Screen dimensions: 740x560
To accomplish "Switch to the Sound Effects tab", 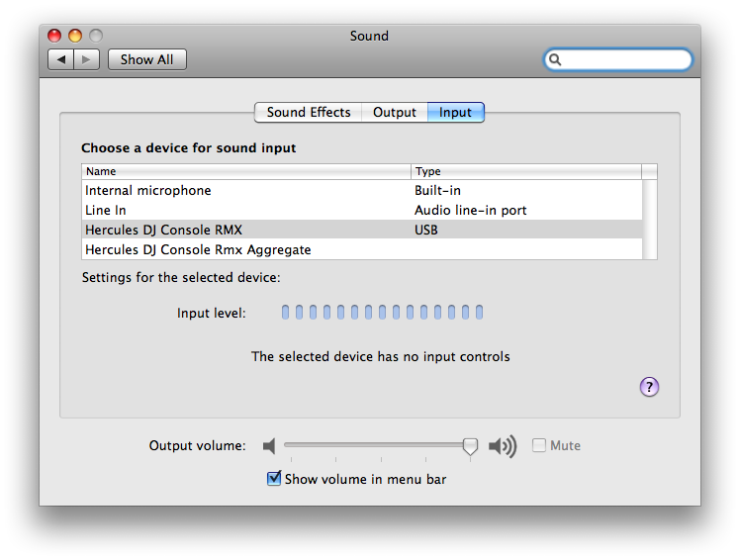I will coord(309,113).
